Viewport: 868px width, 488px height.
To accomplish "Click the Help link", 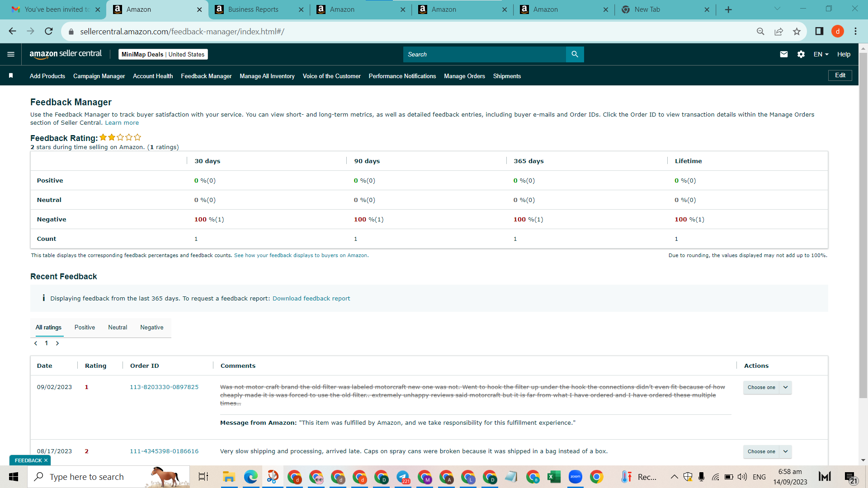I will click(x=844, y=54).
